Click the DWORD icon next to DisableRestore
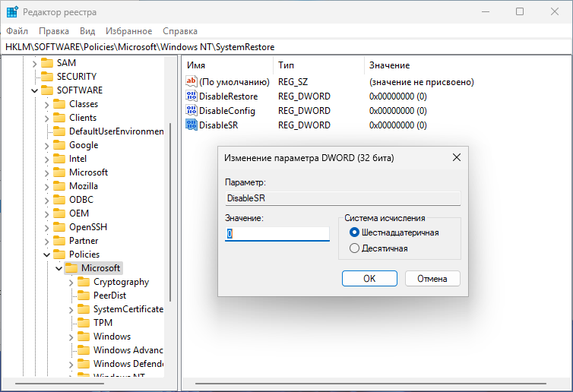573x392 pixels. point(192,96)
